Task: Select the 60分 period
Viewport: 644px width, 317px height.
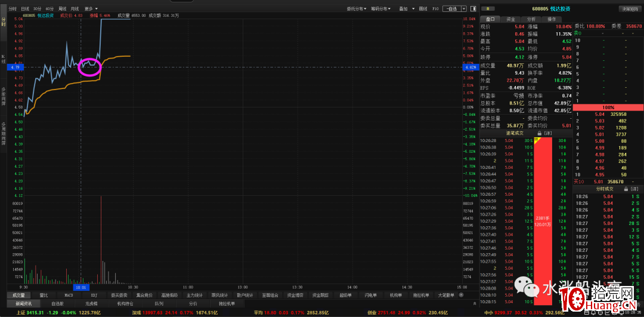Action: (49, 8)
